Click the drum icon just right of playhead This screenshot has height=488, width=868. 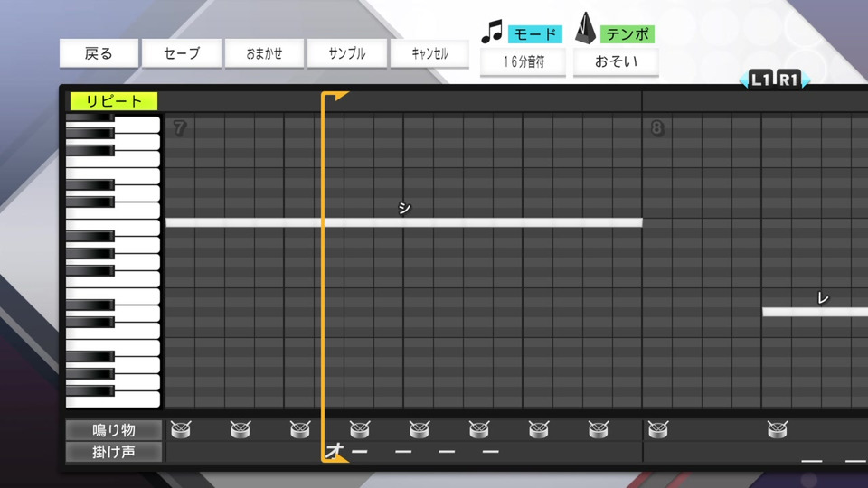coord(360,429)
